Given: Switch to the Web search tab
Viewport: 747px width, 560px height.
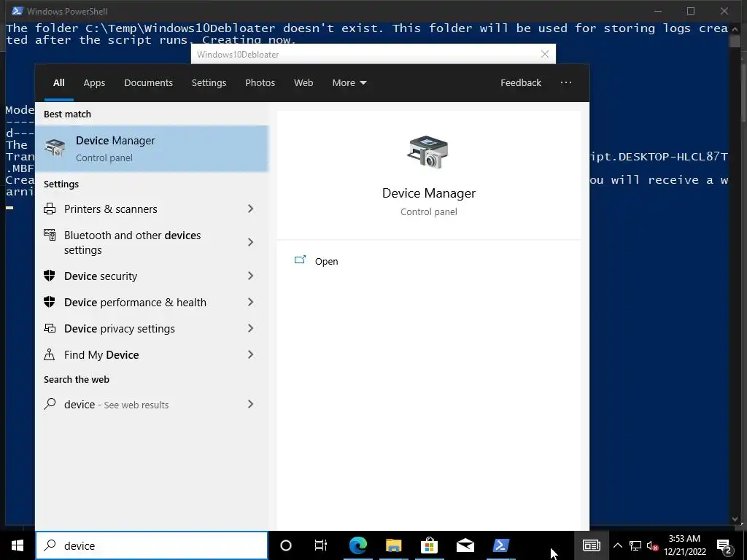Looking at the screenshot, I should pos(303,82).
